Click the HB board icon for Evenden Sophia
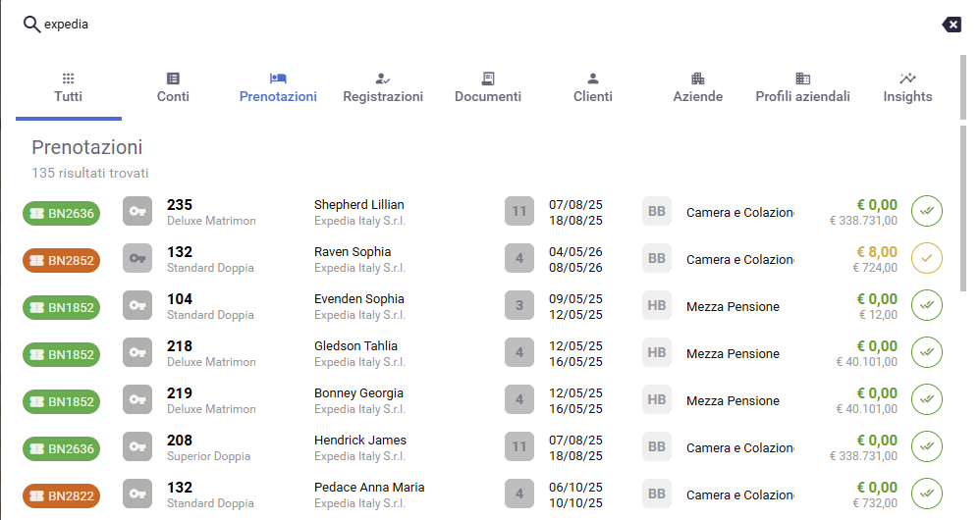Screen dimensions: 980x520 [x=656, y=305]
